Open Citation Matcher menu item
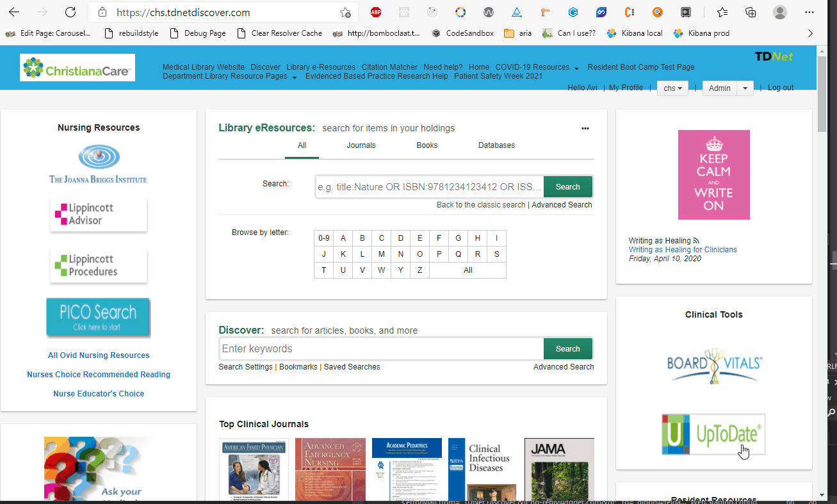 tap(389, 67)
